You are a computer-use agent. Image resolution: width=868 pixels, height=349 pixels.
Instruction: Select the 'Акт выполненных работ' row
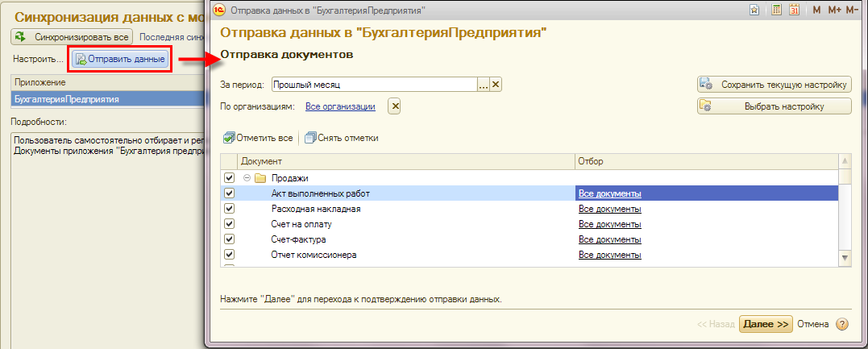tap(530, 193)
